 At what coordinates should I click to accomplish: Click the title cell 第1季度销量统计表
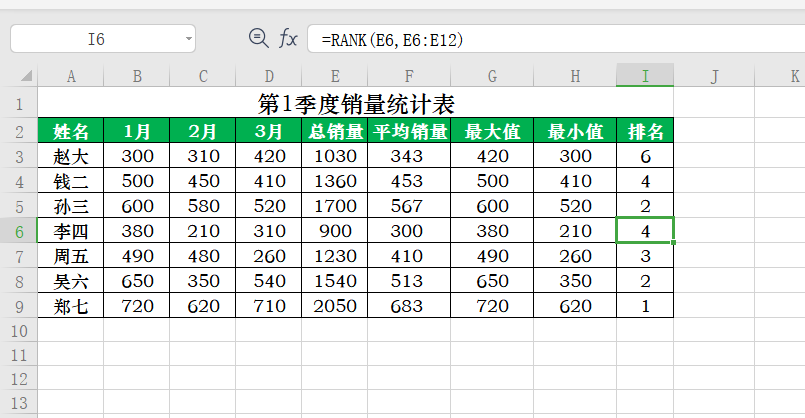pos(356,104)
